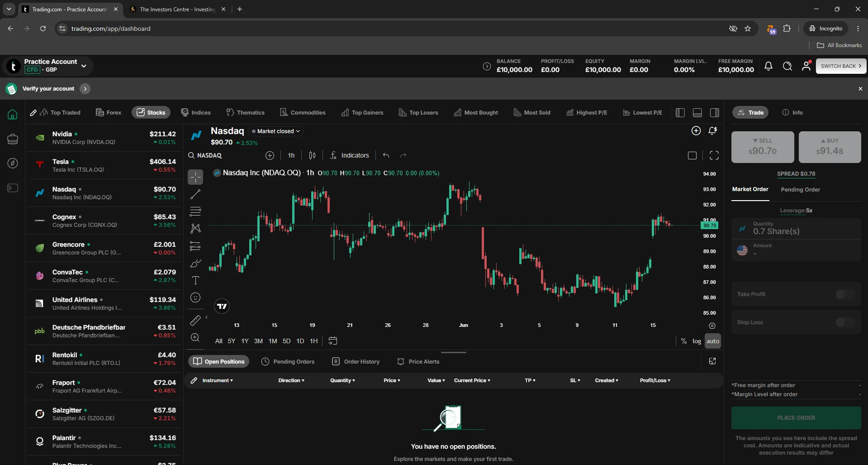Select the trend line drawing tool
This screenshot has height=465, width=868.
(195, 194)
